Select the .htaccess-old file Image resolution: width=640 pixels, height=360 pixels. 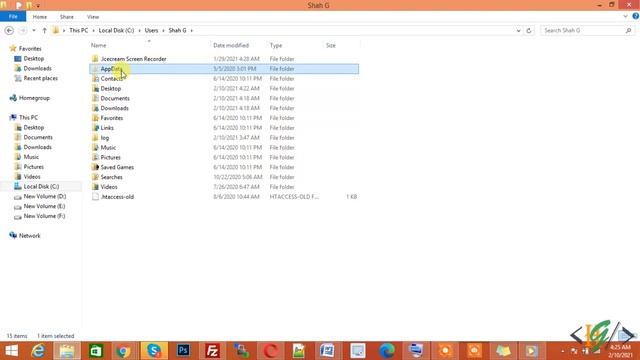coord(118,197)
